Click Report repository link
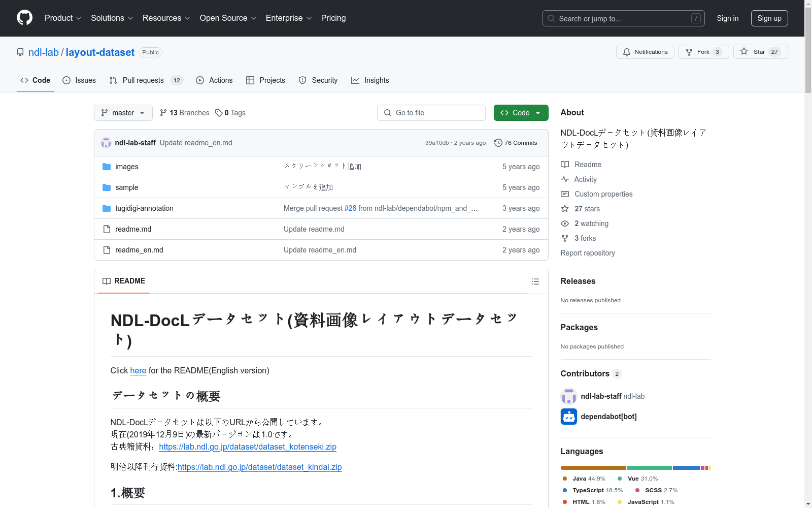812x508 pixels. click(588, 253)
